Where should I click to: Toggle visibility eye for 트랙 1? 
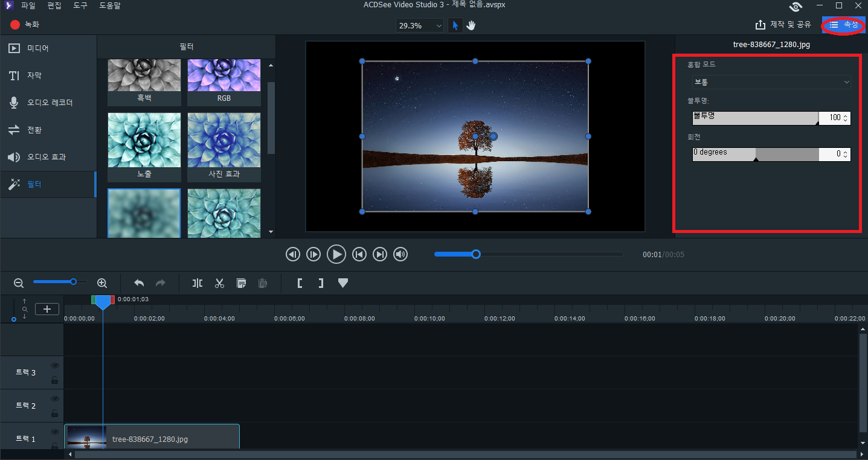(55, 432)
